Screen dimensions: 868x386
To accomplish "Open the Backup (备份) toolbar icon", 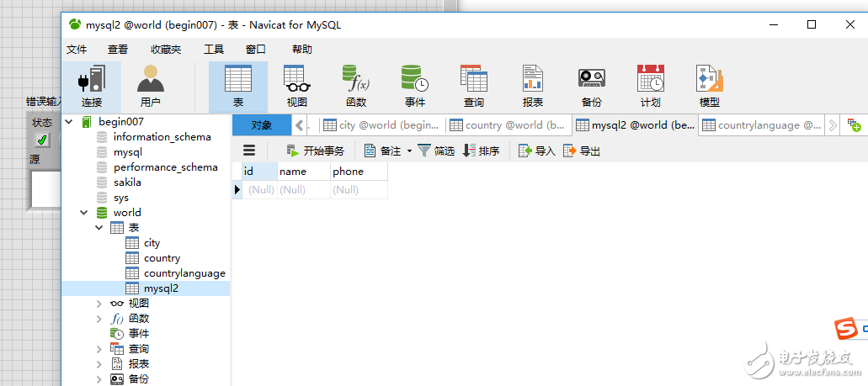I will [591, 87].
